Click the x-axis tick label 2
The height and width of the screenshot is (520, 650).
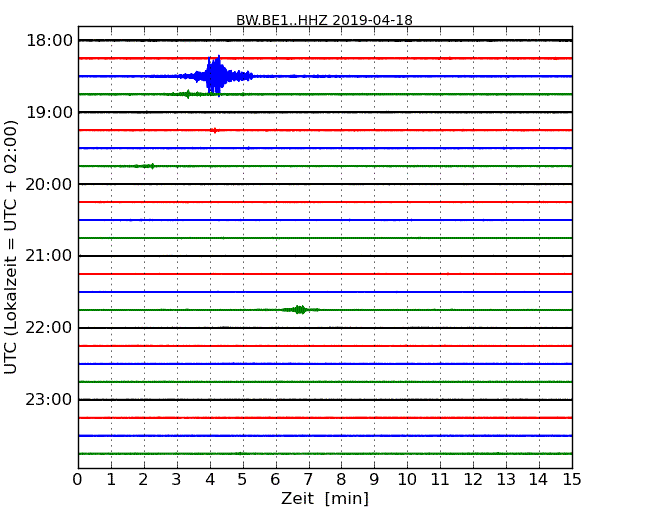click(x=143, y=479)
